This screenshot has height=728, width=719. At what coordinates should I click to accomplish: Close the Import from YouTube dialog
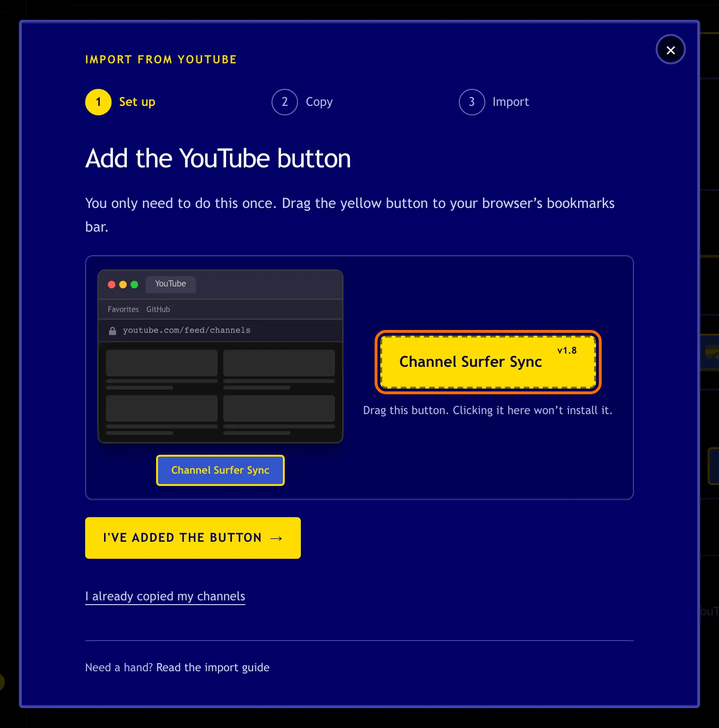point(670,50)
